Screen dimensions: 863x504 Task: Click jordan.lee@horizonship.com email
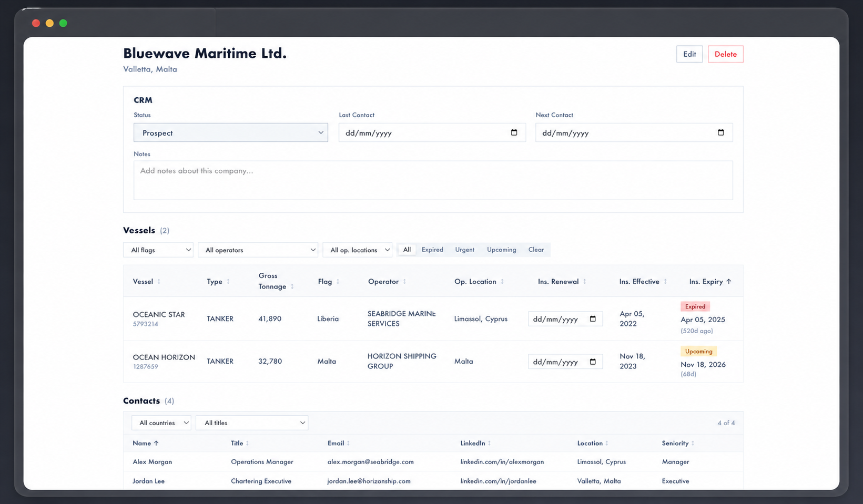[369, 481]
